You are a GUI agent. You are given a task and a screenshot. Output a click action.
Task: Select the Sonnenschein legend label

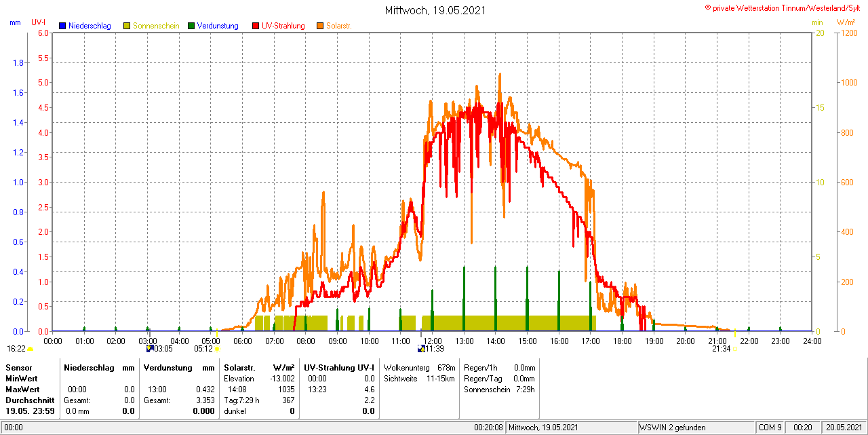click(x=157, y=26)
